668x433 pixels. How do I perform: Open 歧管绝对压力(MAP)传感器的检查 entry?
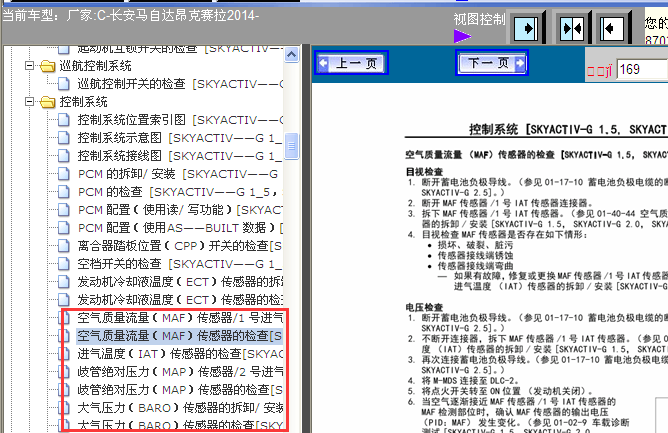click(x=180, y=390)
